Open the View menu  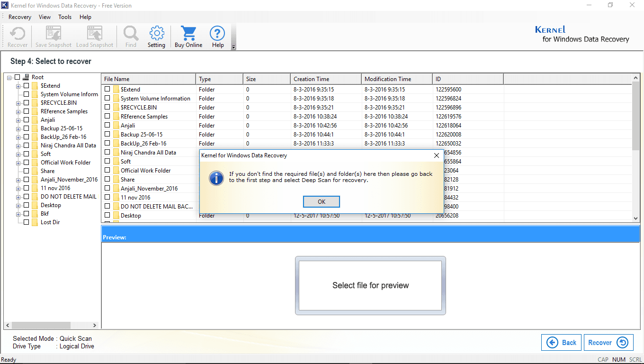pos(45,17)
